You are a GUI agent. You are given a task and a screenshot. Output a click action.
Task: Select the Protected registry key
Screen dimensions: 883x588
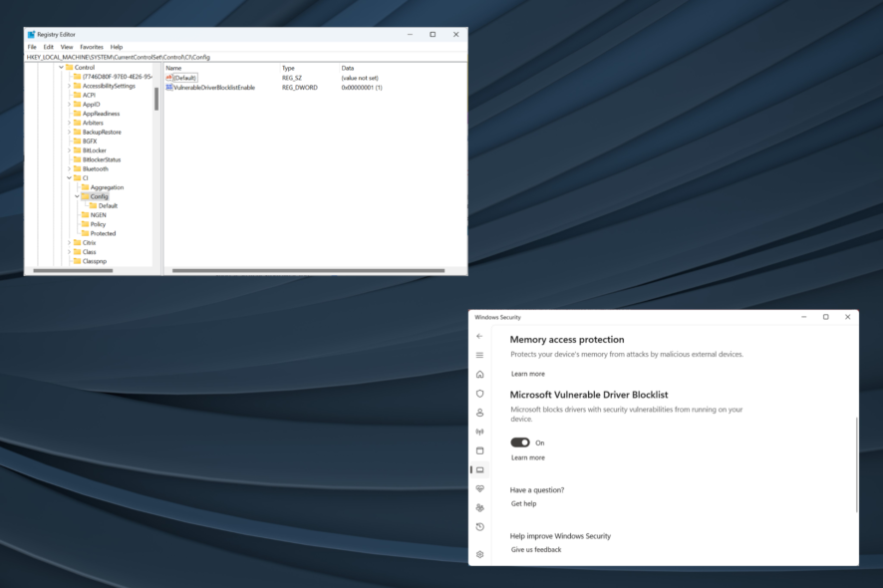103,234
